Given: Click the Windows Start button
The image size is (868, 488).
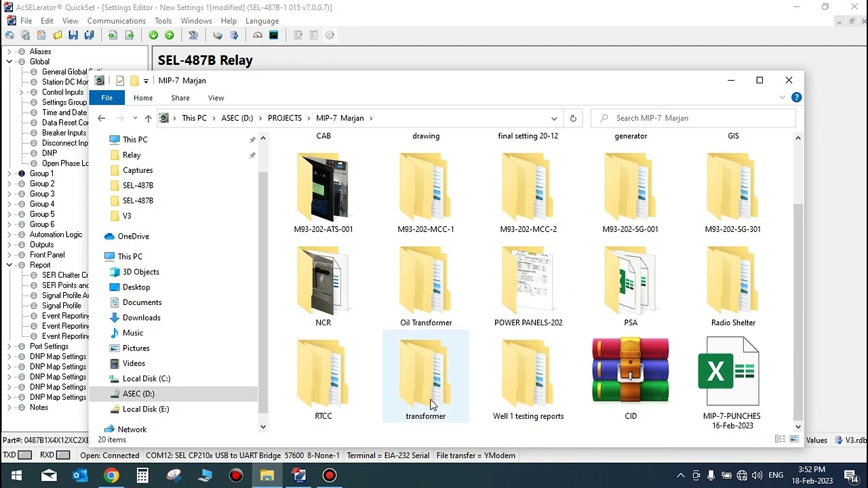Looking at the screenshot, I should point(16,476).
